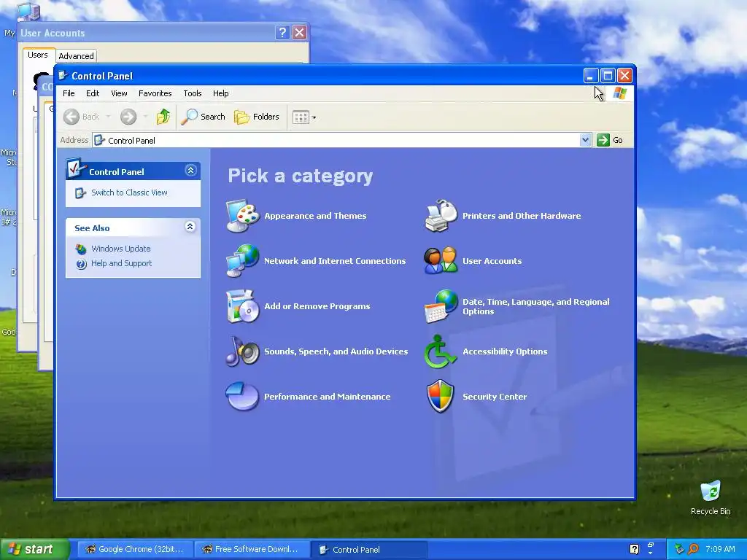Click the Start button
The width and height of the screenshot is (747, 560).
[x=34, y=549]
